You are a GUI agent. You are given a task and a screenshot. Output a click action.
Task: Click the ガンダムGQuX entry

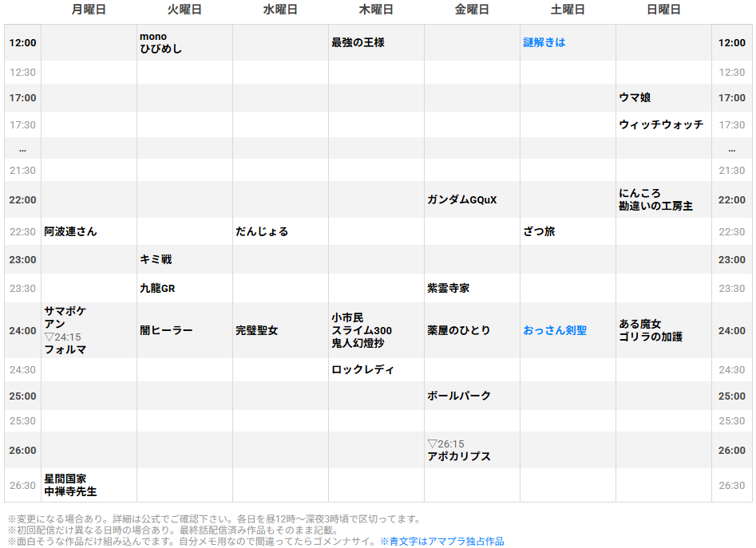[462, 200]
